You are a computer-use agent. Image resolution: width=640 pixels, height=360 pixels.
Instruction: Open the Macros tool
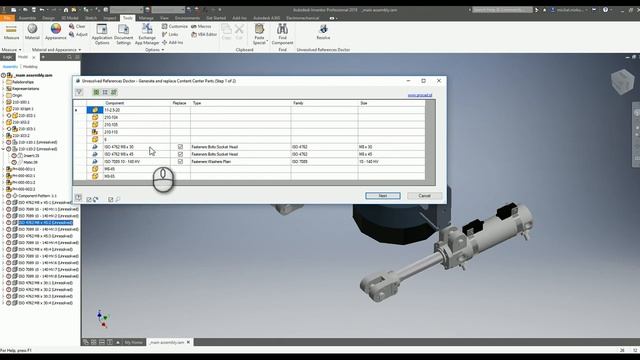tap(201, 26)
